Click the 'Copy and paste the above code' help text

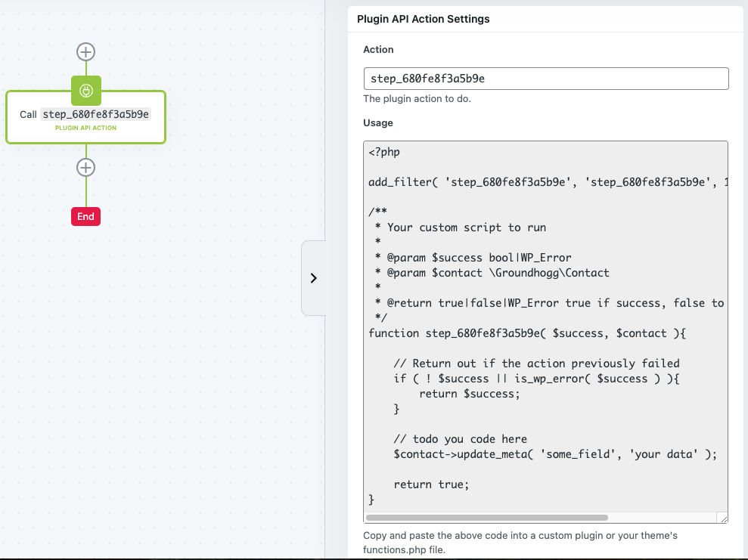[520, 543]
